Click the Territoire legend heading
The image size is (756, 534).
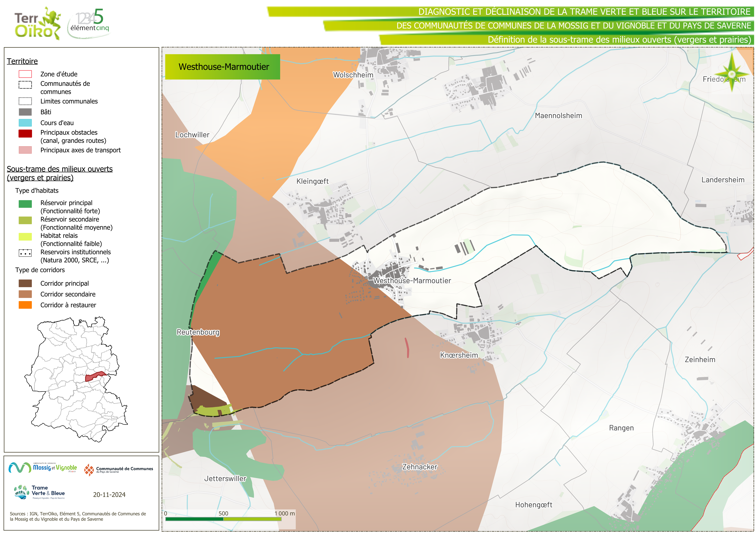22,61
